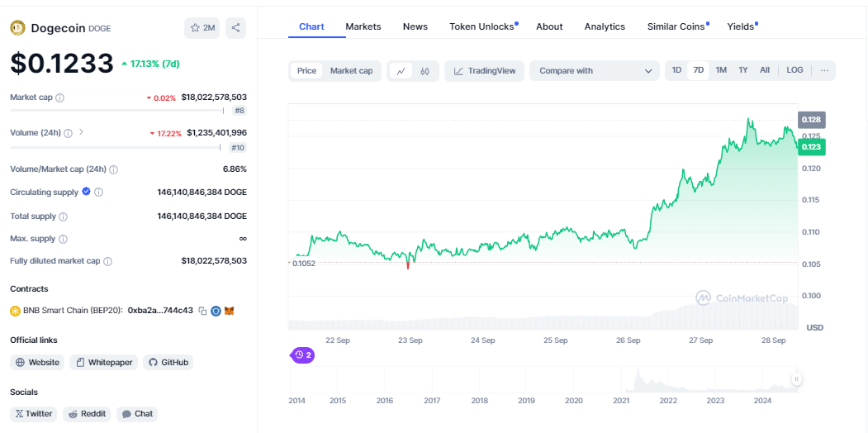Toggle LOG scale on chart
The image size is (868, 433).
pyautogui.click(x=795, y=70)
